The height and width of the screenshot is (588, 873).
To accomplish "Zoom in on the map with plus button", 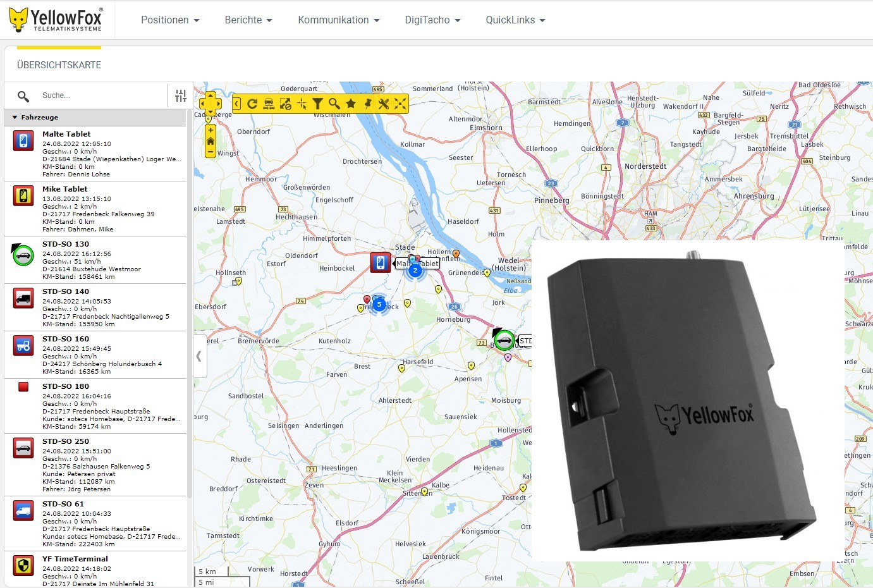I will point(211,130).
